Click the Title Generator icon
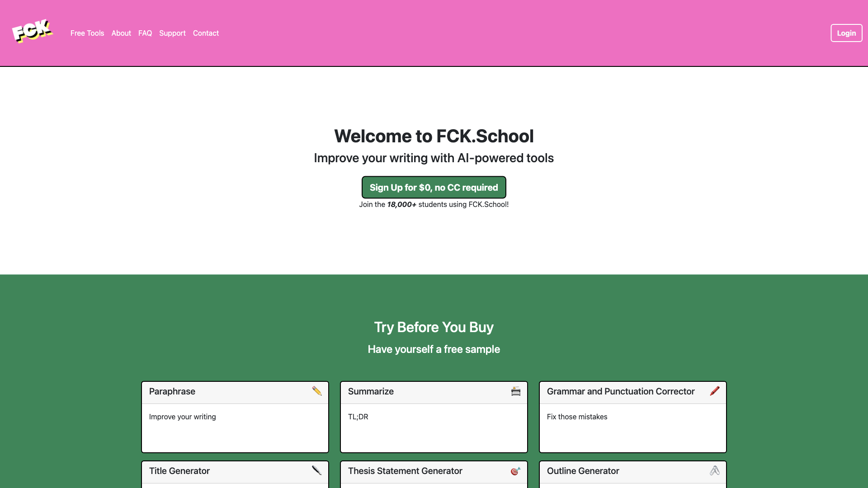Screen dimensions: 868x488 pyautogui.click(x=316, y=471)
